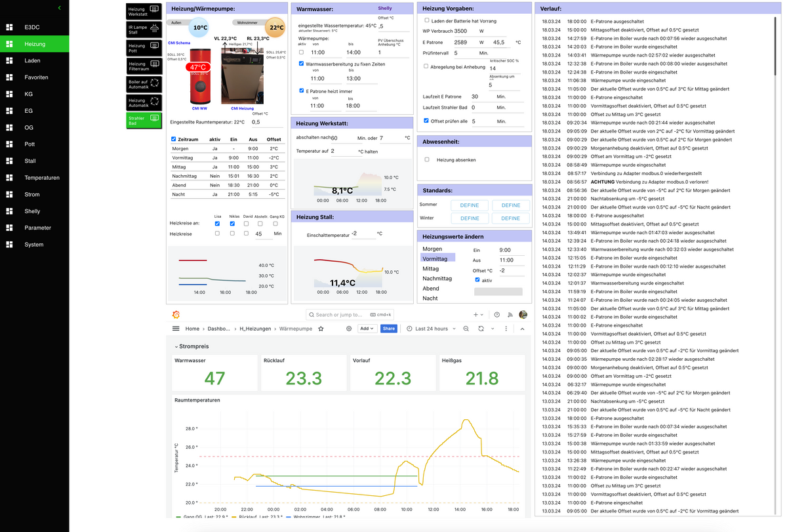
Task: Enable Laden der Batterie hat Vorrang
Action: tap(426, 21)
